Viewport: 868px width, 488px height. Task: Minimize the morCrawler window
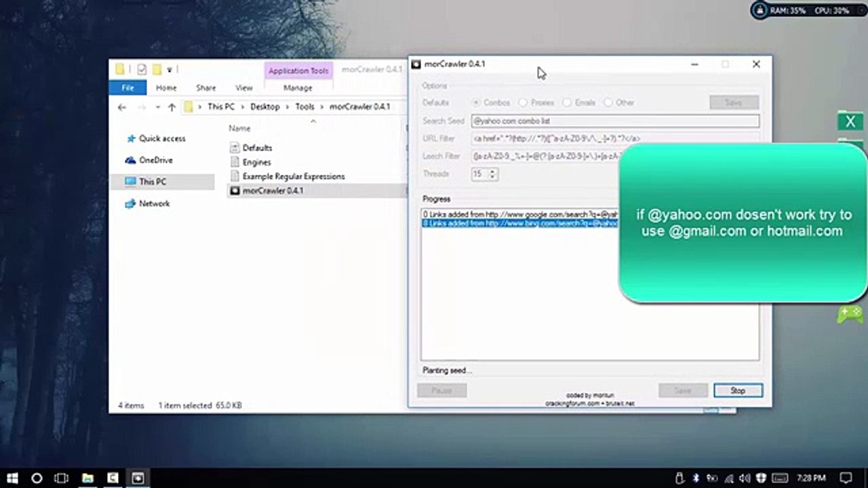point(694,64)
